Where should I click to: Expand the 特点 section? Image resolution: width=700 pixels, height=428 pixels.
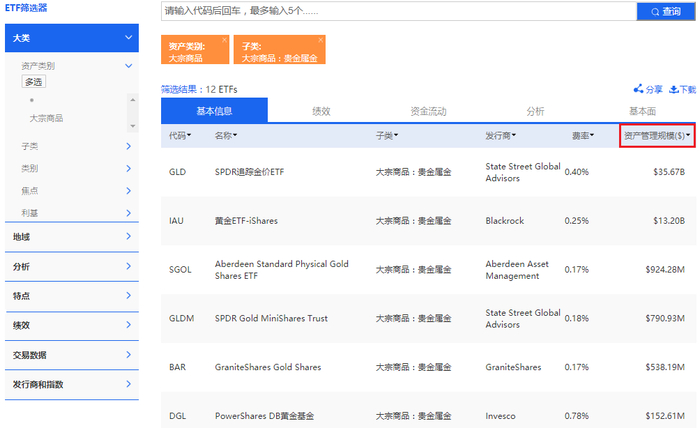coord(72,296)
